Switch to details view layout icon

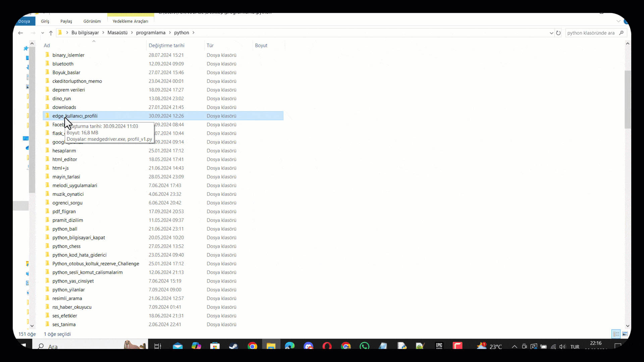[x=616, y=334]
